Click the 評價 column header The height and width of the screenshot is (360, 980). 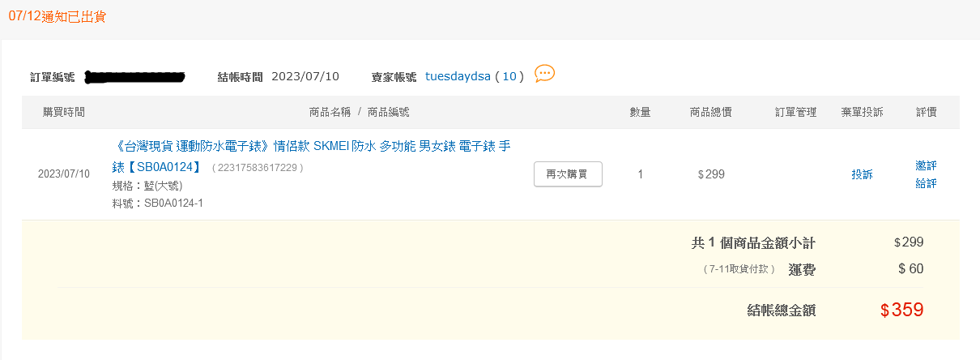pos(926,112)
